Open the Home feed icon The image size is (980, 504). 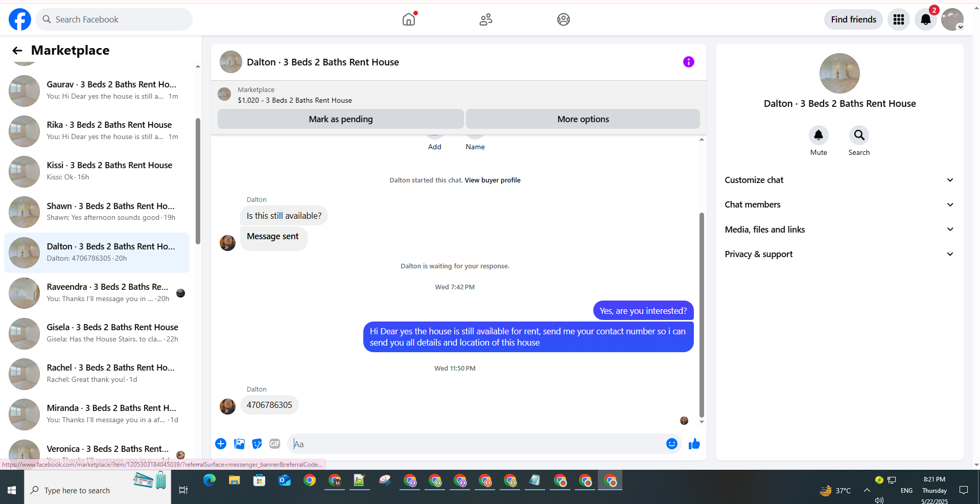409,19
